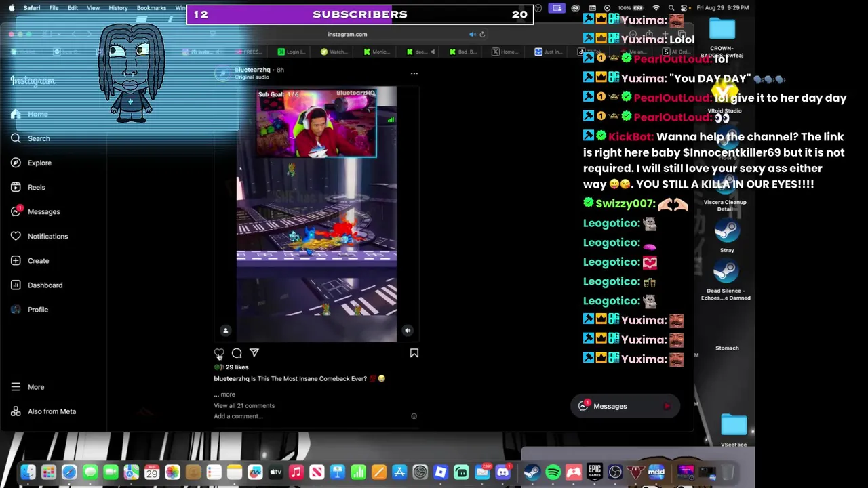The height and width of the screenshot is (488, 868).
Task: Share the post with paper plane icon
Action: [x=254, y=353]
